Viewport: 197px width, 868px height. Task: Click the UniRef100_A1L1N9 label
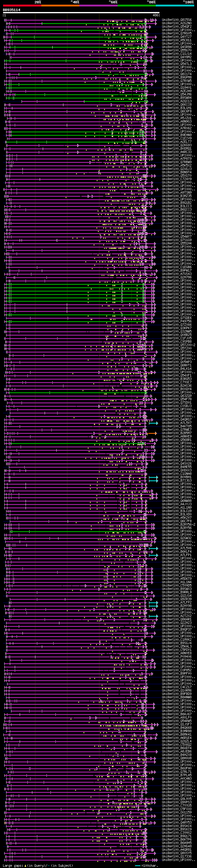[176, 507]
